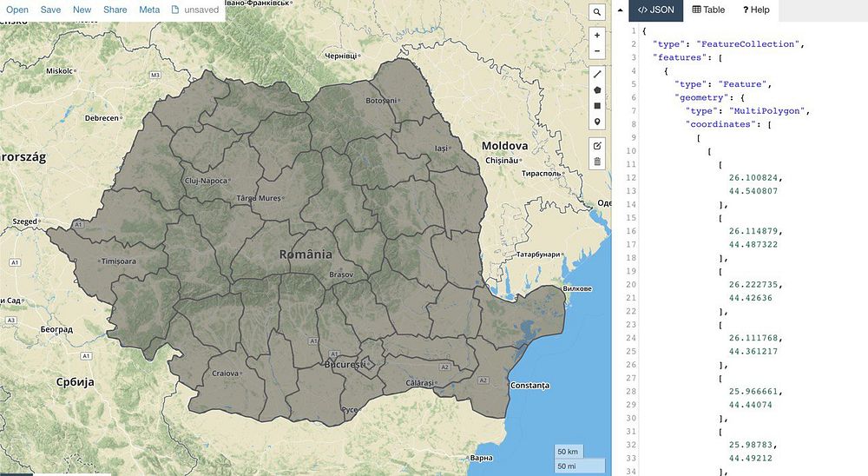The image size is (868, 476).
Task: Activate the delete layers trash tool
Action: coord(597,162)
